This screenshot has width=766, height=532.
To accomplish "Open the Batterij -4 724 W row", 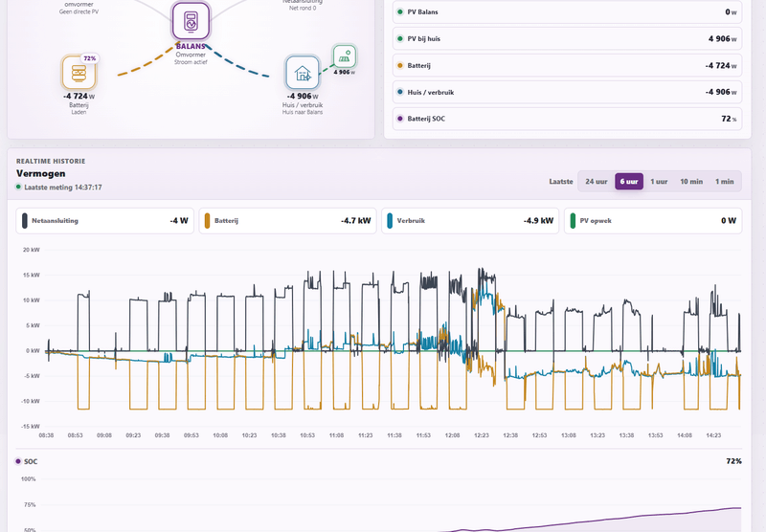I will tap(567, 65).
